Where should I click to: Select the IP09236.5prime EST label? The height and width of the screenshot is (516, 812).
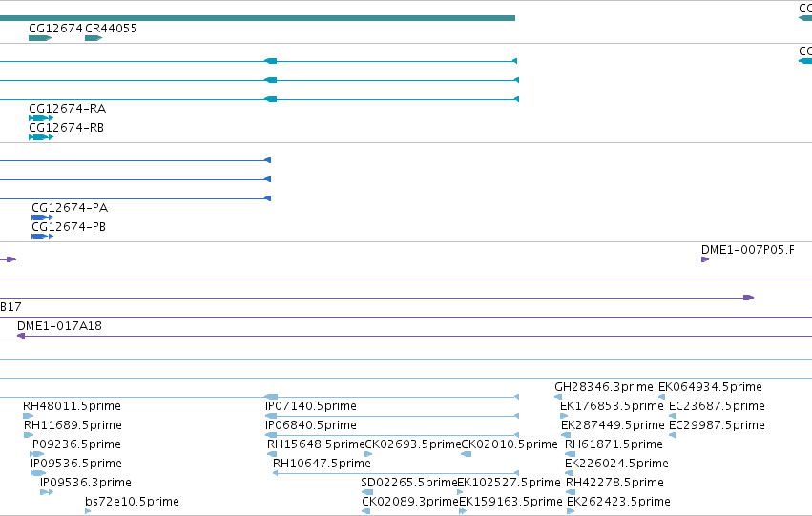point(75,444)
